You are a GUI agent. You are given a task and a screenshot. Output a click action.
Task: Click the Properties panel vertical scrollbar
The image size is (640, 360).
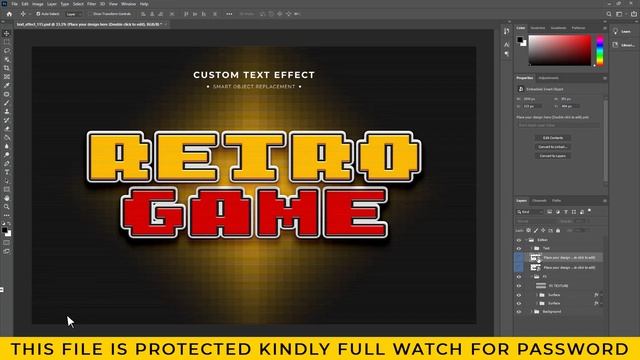click(x=605, y=141)
